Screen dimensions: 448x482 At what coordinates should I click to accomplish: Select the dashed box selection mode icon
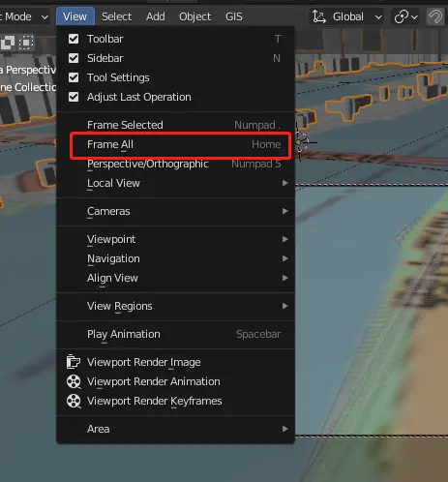point(26,43)
